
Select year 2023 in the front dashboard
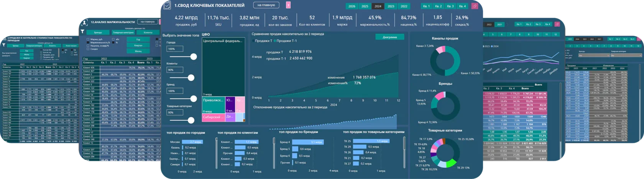(x=391, y=6)
